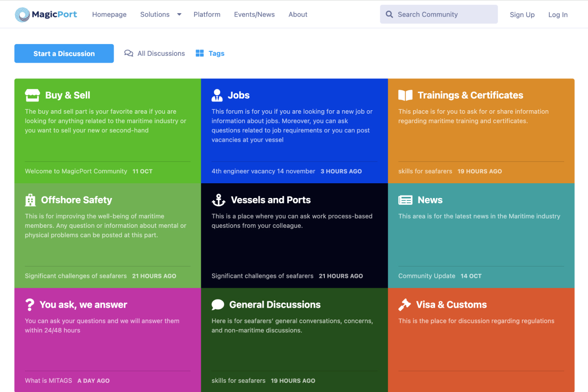Switch to the All Discussions view

pyautogui.click(x=155, y=53)
